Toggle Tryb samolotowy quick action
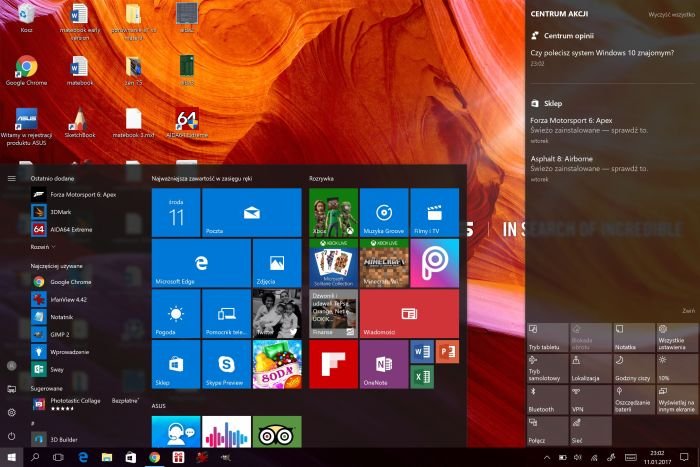 (547, 369)
